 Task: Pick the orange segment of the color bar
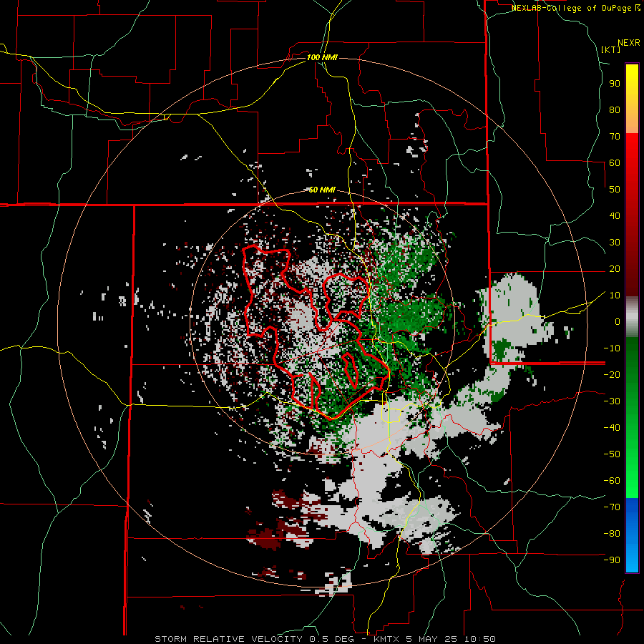[632, 121]
